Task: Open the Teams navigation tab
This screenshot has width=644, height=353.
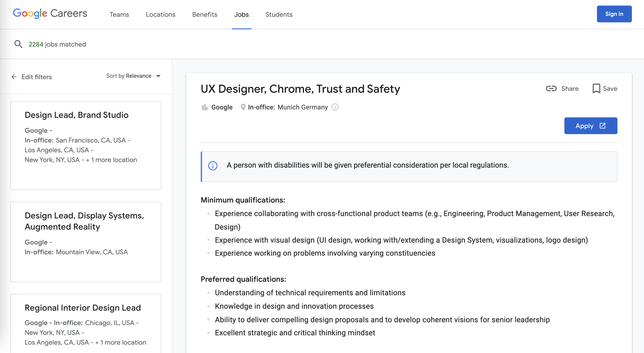Action: tap(119, 14)
